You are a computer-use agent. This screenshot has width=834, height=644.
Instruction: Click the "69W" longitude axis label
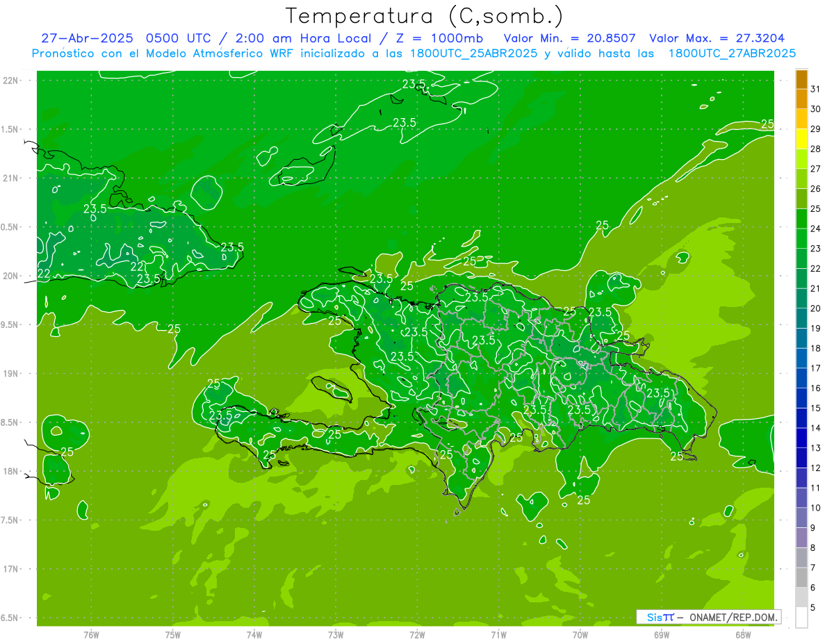pyautogui.click(x=662, y=634)
